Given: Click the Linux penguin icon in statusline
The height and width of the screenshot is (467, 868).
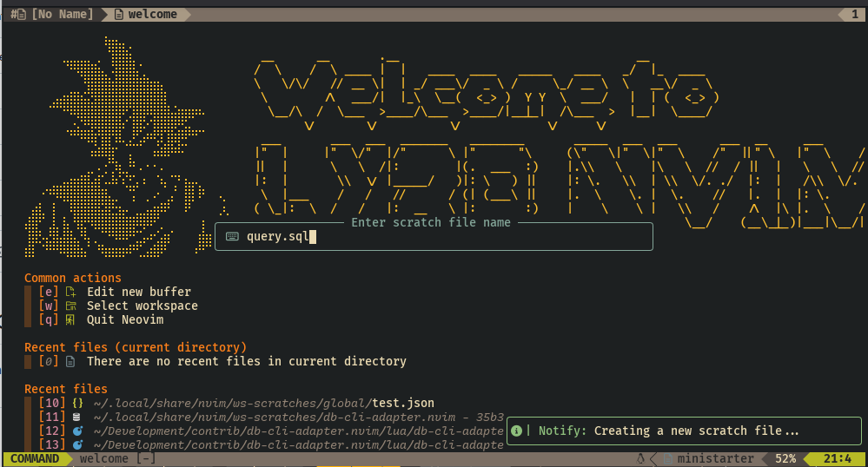Looking at the screenshot, I should click(x=641, y=458).
